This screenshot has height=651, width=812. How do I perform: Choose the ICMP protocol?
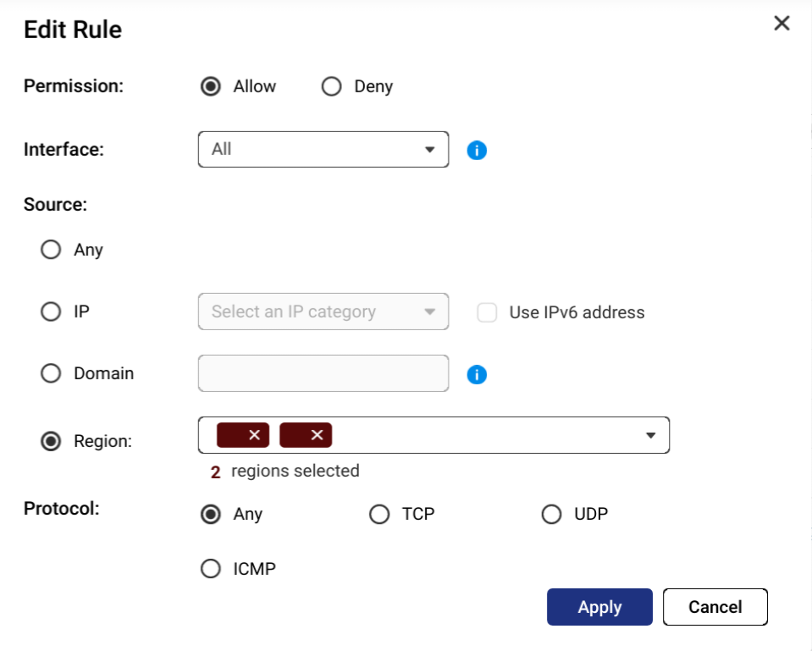click(210, 569)
